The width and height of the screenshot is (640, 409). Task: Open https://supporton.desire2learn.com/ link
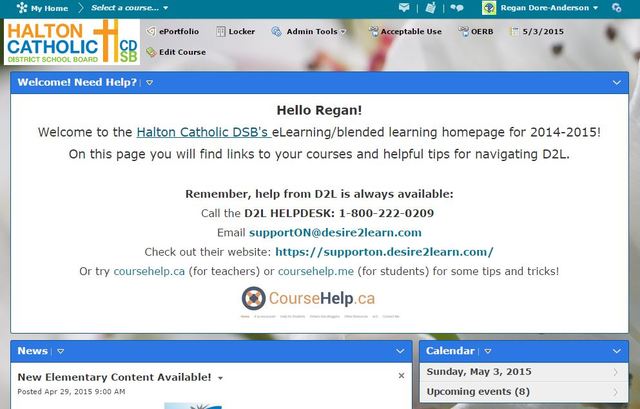point(384,252)
